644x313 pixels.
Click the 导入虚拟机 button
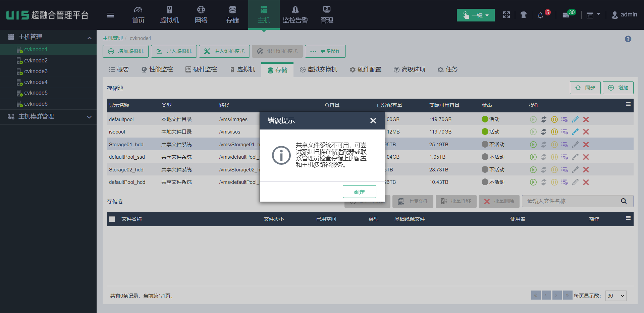pos(174,51)
